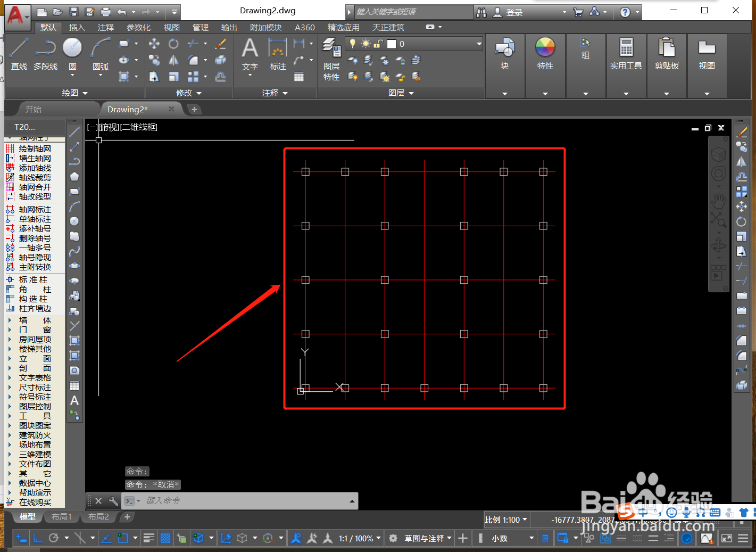Switch to the 布局1 layout tab

62,517
